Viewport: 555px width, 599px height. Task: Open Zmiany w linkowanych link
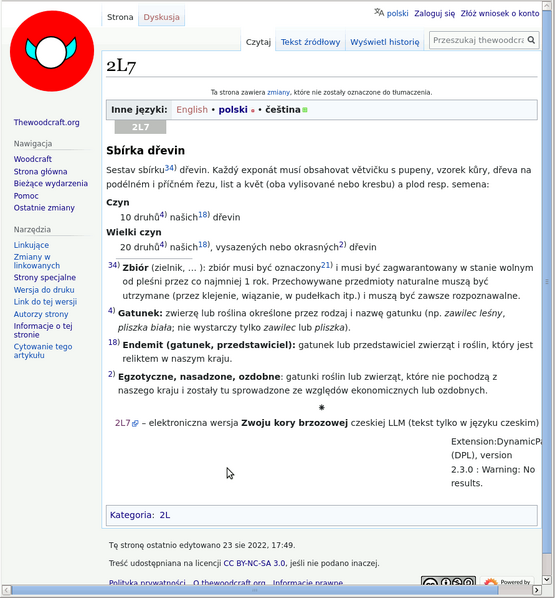[37, 261]
